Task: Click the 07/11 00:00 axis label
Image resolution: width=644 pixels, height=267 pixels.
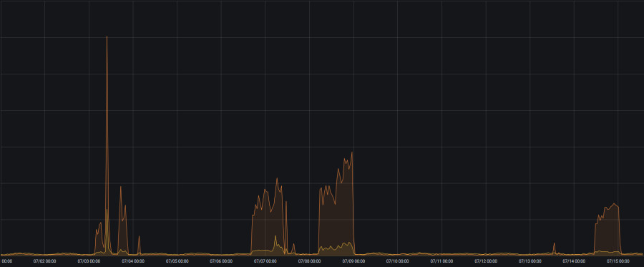Action: pos(441,261)
